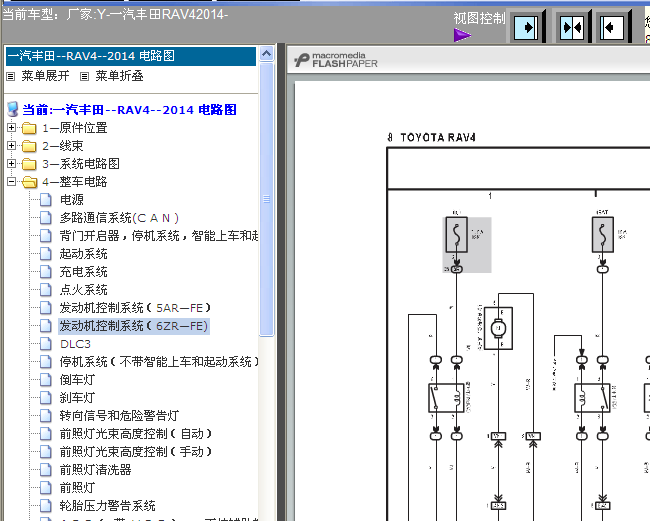The image size is (650, 521).
Task: Expand the 2—线束 tree node
Action: point(12,145)
